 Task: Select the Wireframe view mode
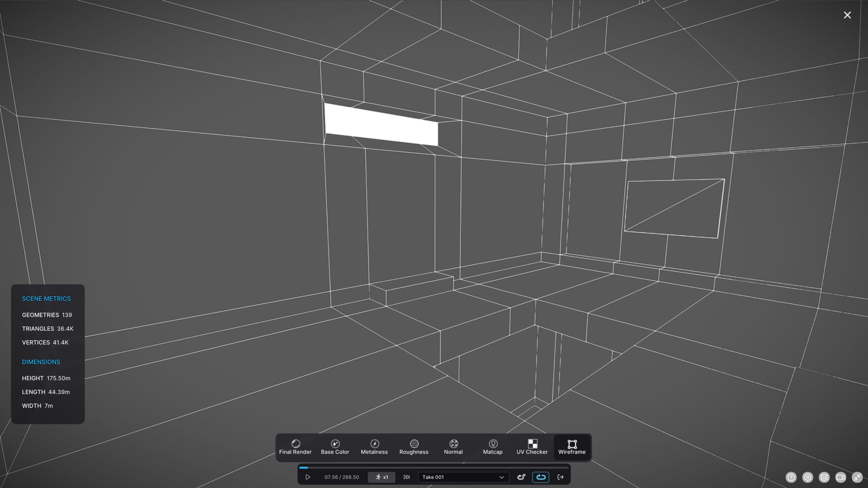572,447
